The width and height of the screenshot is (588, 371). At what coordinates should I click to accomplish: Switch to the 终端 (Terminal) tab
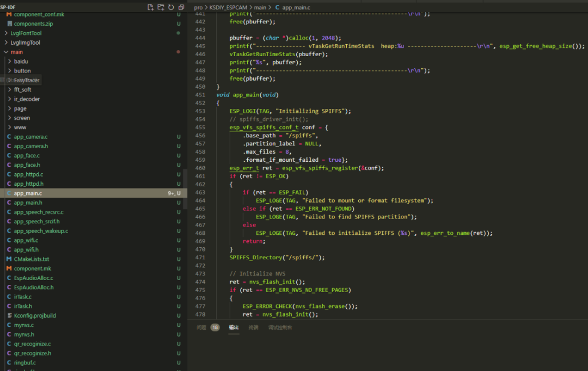click(253, 327)
